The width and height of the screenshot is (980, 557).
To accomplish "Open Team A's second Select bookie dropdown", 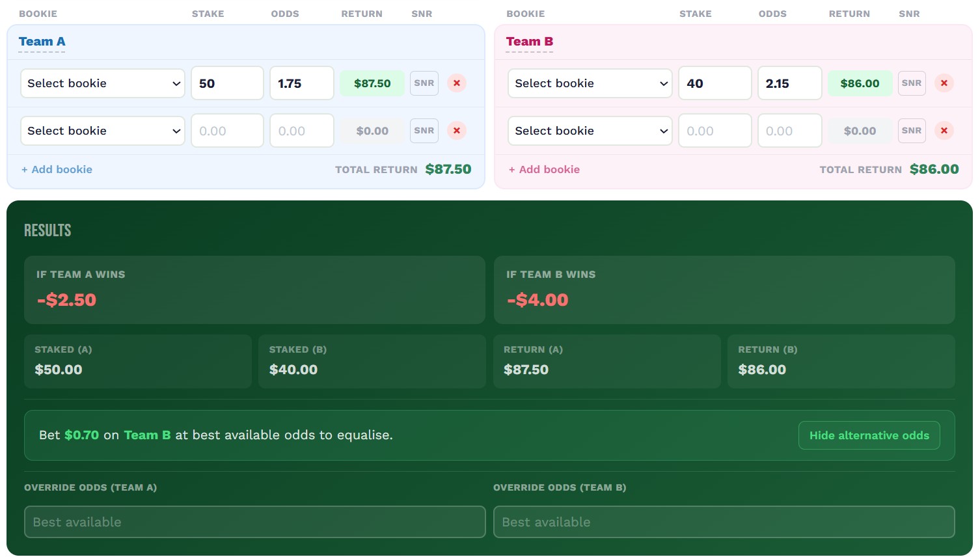I will (x=103, y=131).
